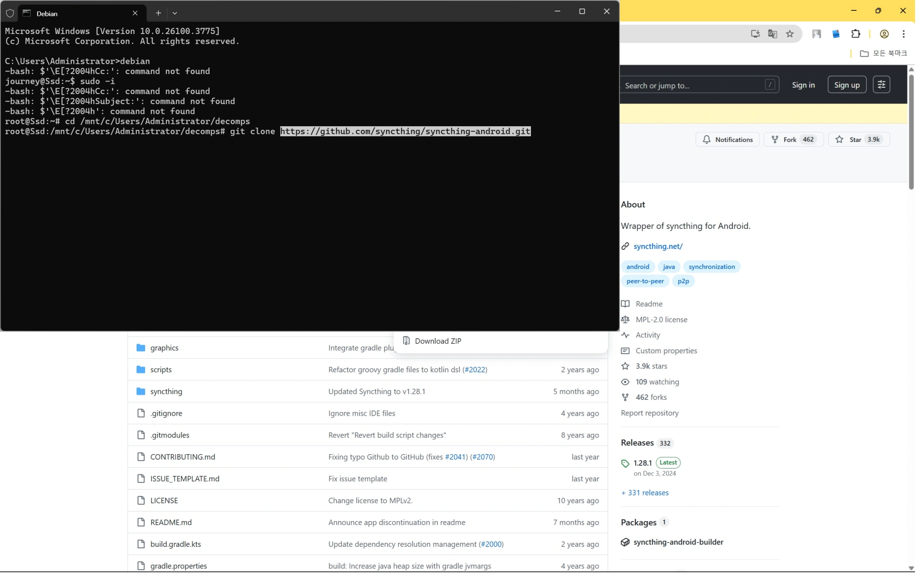Click the Notifications bell button
The width and height of the screenshot is (924, 574).
(x=727, y=140)
